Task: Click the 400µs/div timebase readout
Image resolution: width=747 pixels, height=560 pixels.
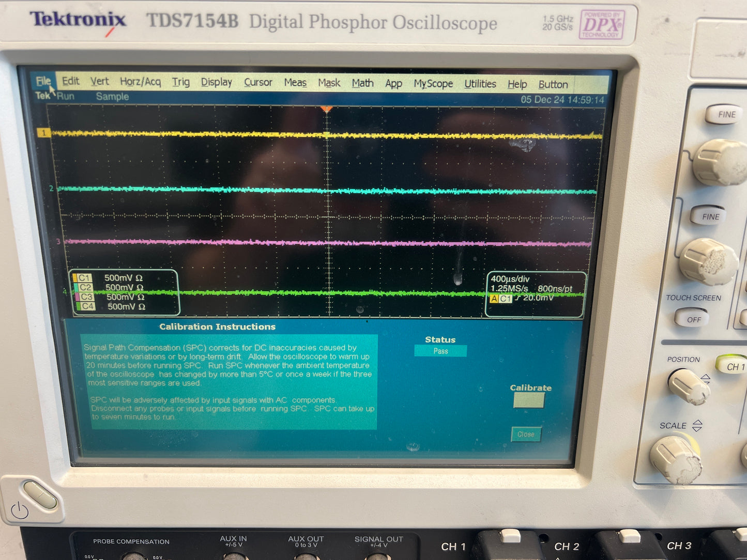Action: point(510,279)
